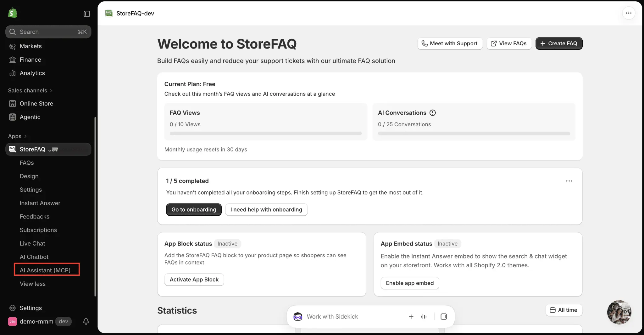644x335 pixels.
Task: Click the voice waveform icon in Sidekick
Action: point(424,316)
